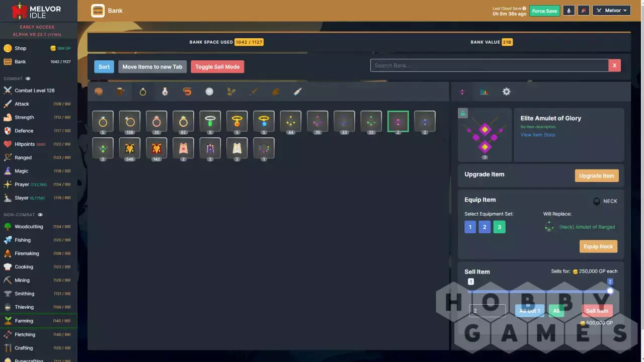Open the bank item statistics chart tab
This screenshot has width=644, height=362.
click(x=484, y=92)
